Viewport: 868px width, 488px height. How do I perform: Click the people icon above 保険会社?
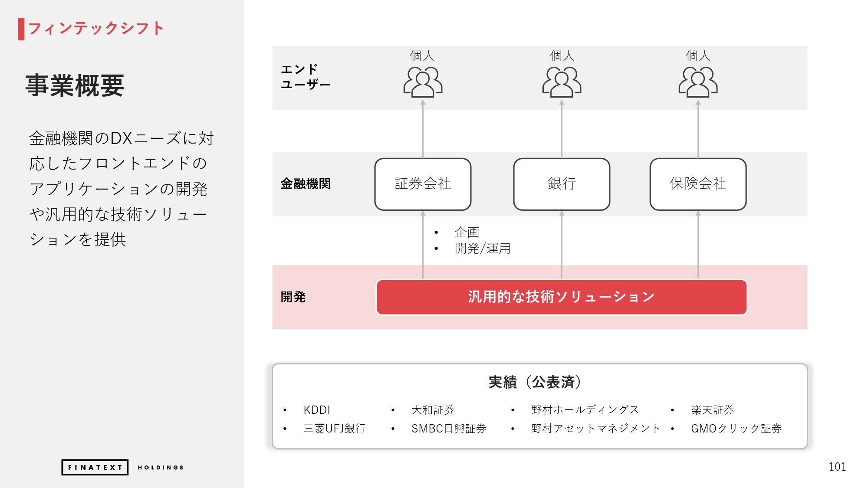pos(698,82)
